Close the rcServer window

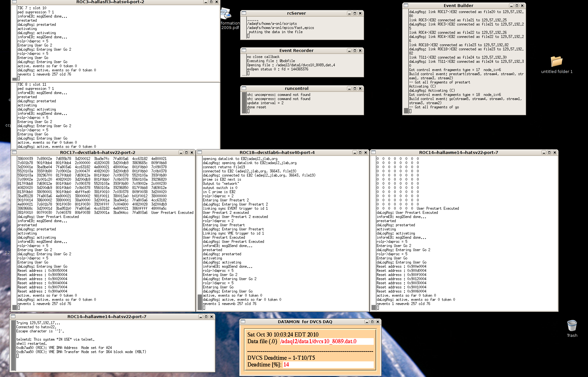click(x=360, y=13)
